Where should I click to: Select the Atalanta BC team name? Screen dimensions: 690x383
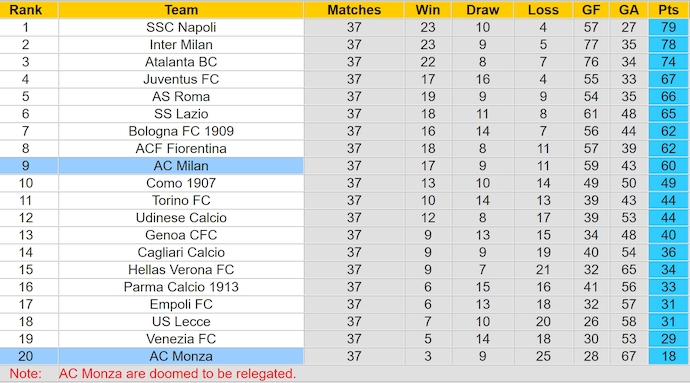coord(181,62)
